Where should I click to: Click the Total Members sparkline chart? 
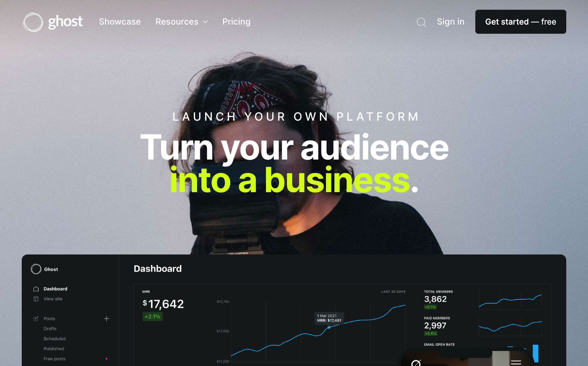pos(510,300)
